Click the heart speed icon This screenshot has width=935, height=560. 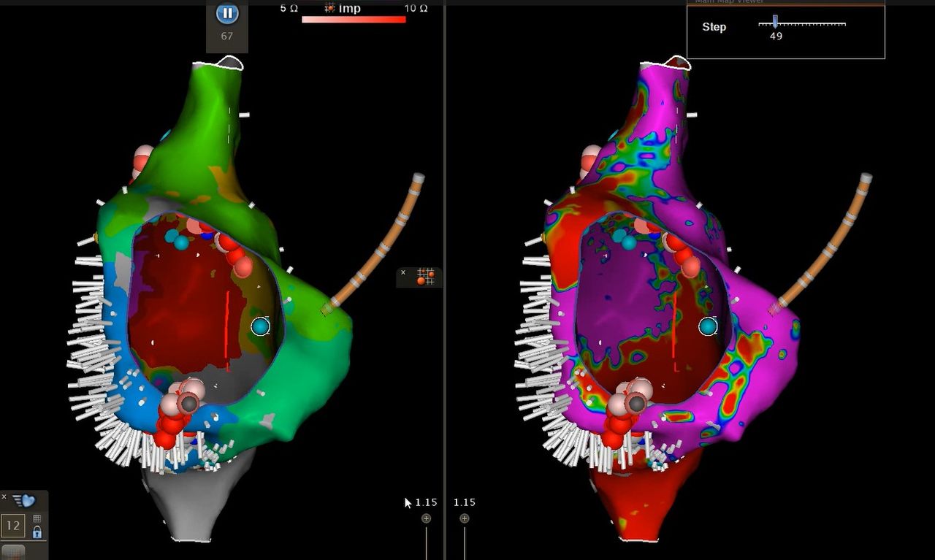pos(25,501)
